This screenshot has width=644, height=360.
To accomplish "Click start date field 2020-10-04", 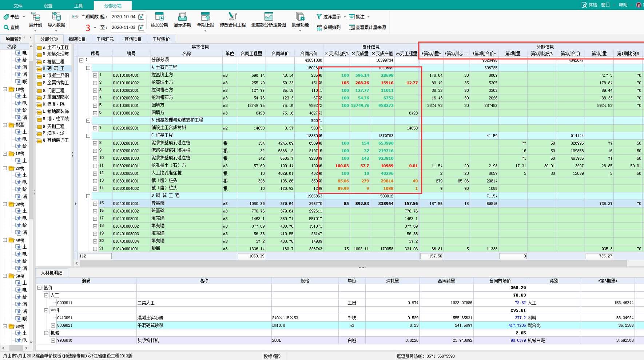I will click(124, 17).
